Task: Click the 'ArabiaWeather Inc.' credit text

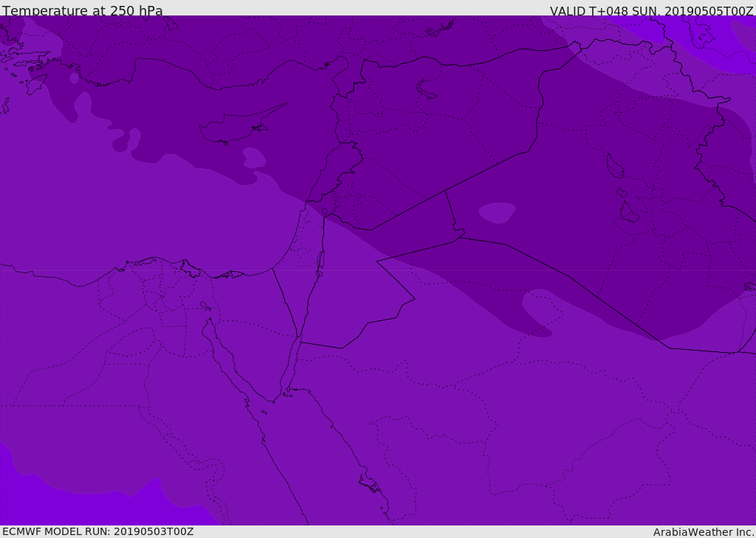Action: 704,532
